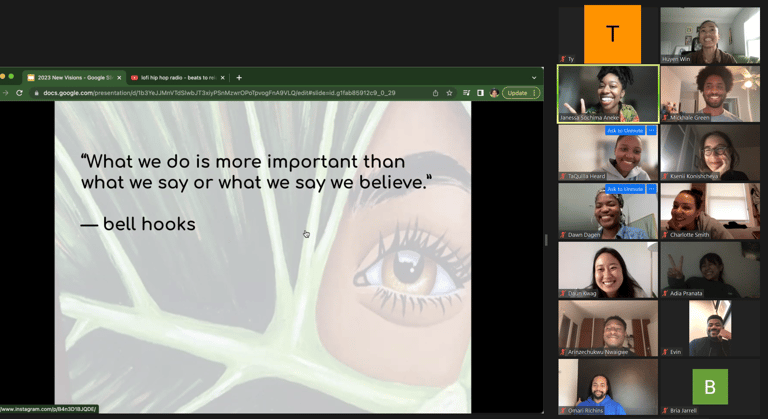Click the muted mic icon by Mickhale Green
The width and height of the screenshot is (768, 419).
pos(665,118)
